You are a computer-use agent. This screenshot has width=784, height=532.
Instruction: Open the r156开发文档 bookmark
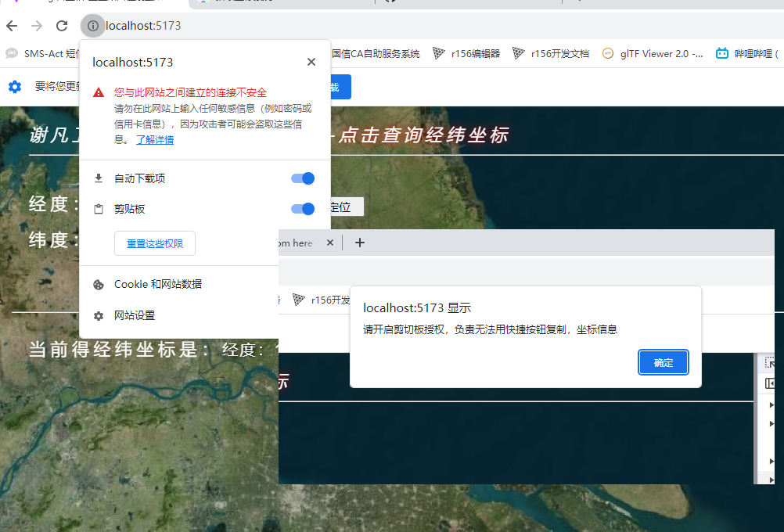[x=551, y=53]
